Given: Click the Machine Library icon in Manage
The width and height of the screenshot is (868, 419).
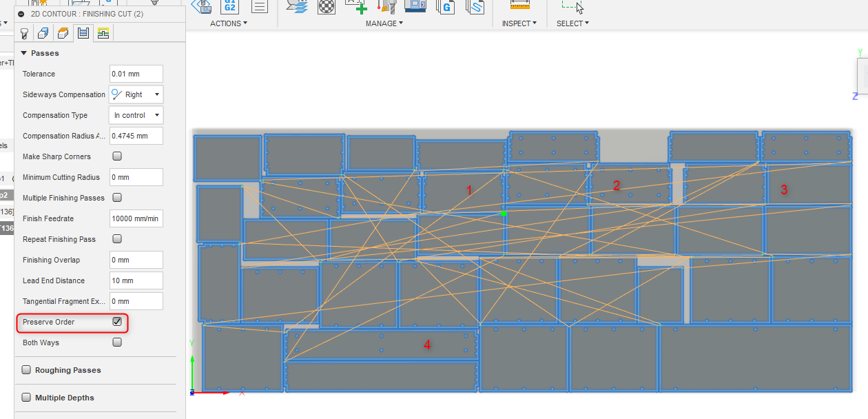Looking at the screenshot, I should tap(415, 7).
